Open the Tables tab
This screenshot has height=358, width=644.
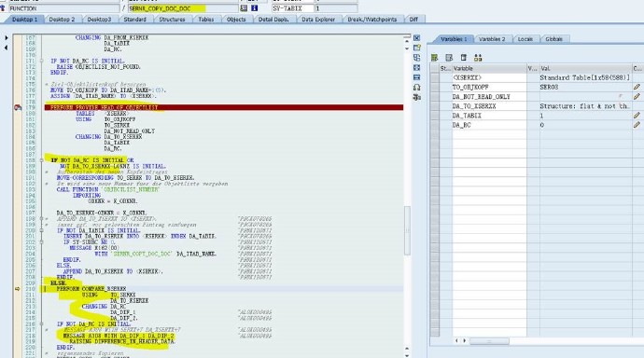tap(205, 20)
